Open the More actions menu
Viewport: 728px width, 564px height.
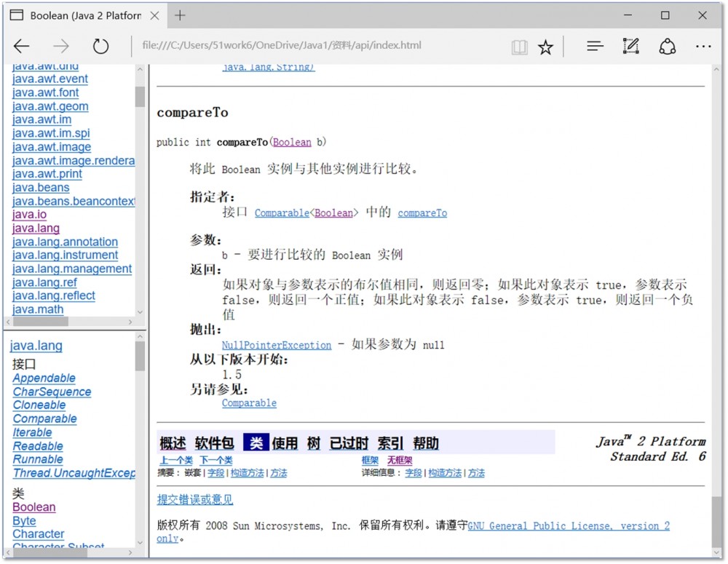pyautogui.click(x=703, y=45)
